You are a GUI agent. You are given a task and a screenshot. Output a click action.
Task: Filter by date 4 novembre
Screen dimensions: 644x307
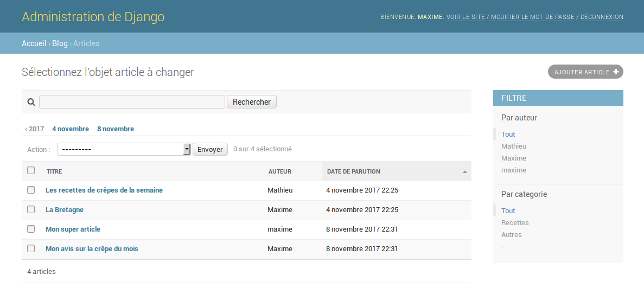click(70, 129)
